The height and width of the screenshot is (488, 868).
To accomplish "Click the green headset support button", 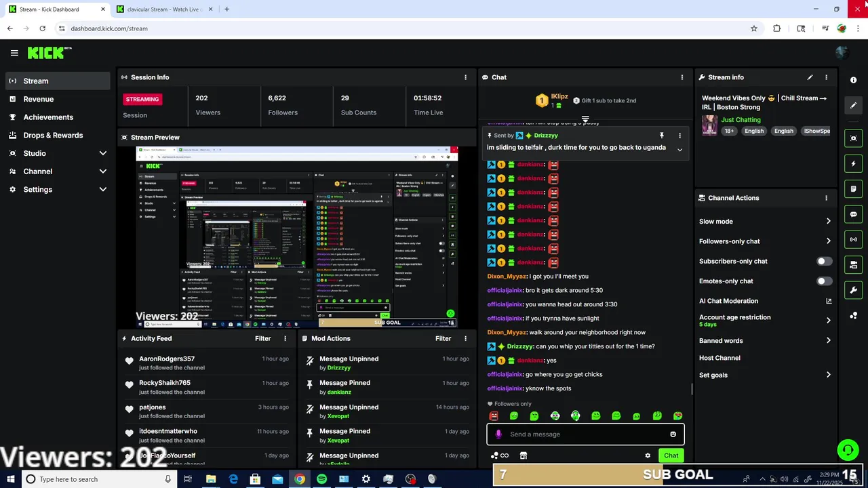I will pyautogui.click(x=848, y=450).
